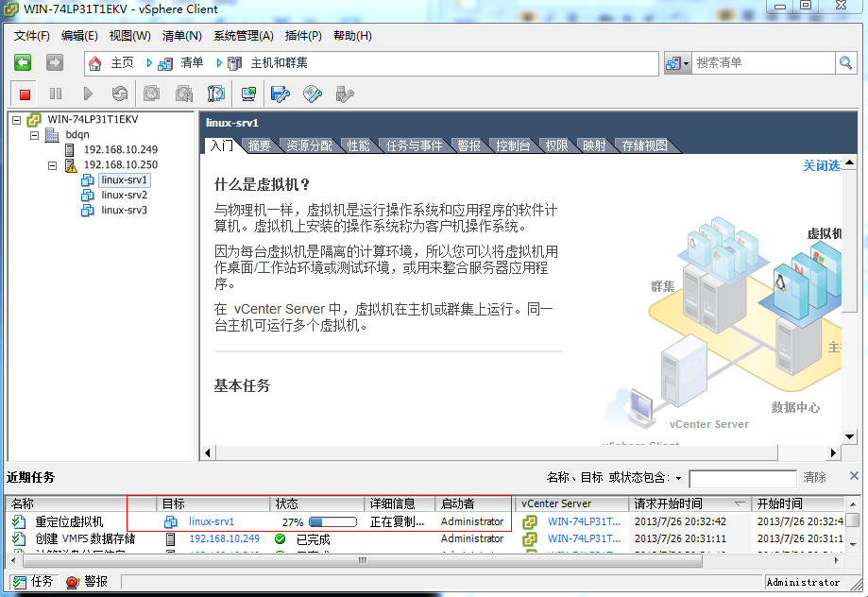Click the bdqn datacenter icon
Image resolution: width=868 pixels, height=597 pixels.
point(52,134)
